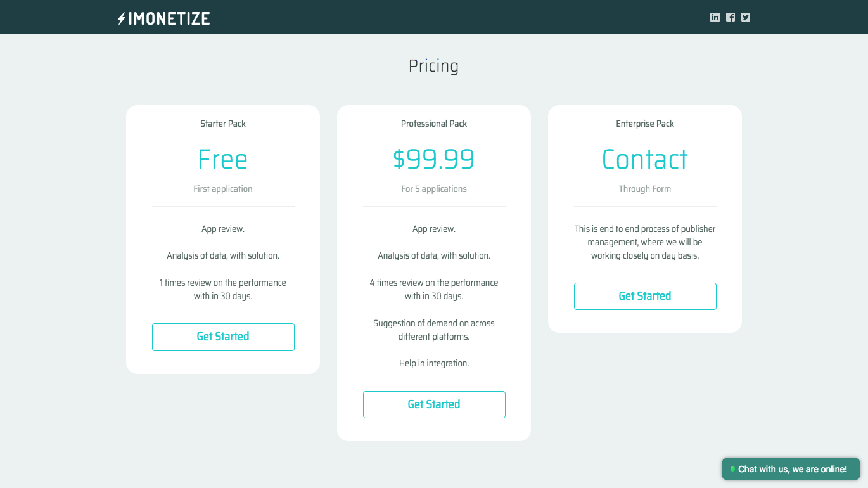The image size is (868, 488).
Task: Click the Free price text
Action: tap(223, 160)
